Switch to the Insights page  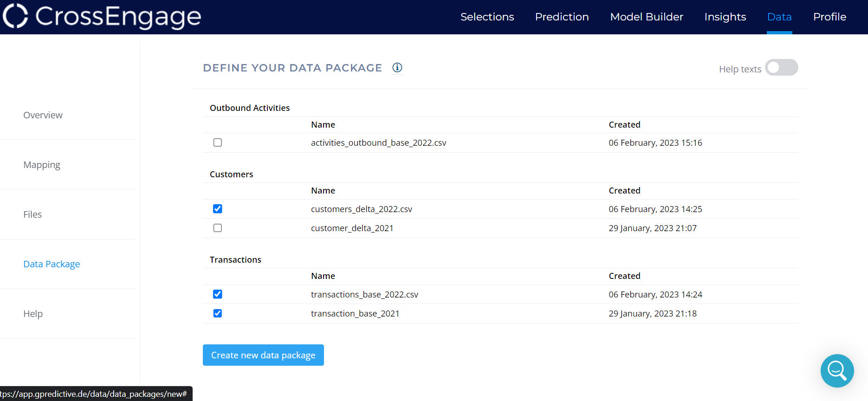point(725,17)
